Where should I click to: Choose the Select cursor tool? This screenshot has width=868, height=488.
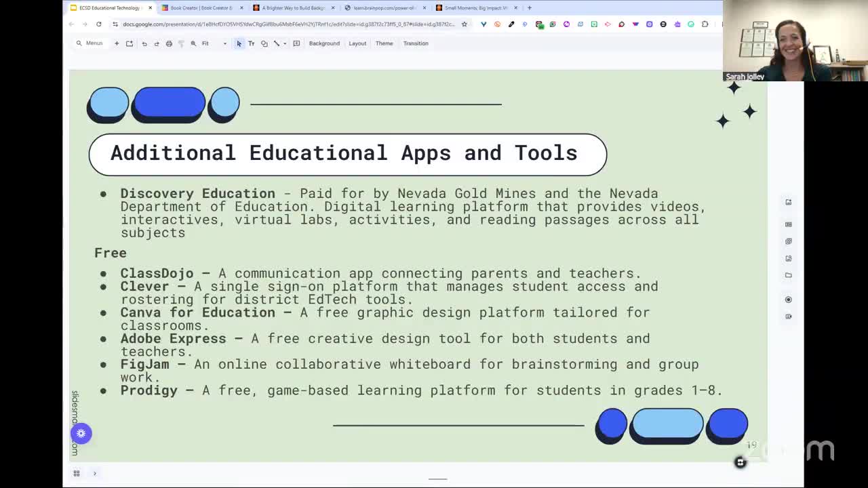click(x=239, y=43)
